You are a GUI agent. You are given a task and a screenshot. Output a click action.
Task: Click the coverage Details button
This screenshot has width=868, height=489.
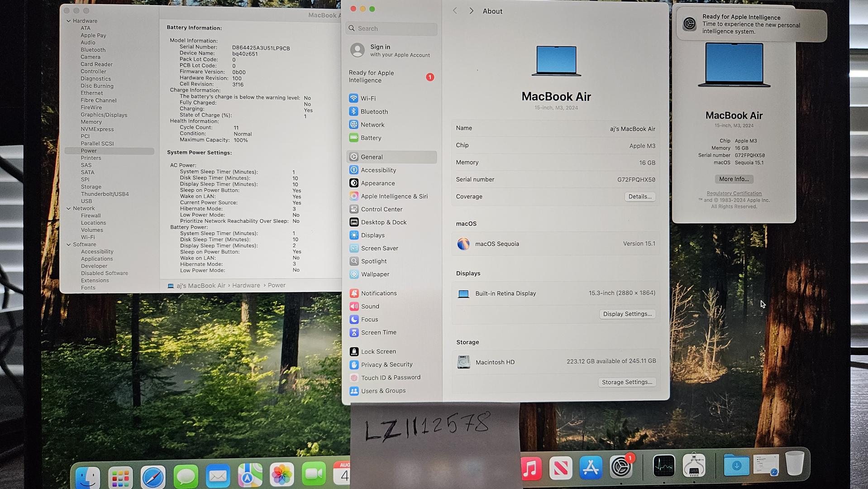(x=640, y=197)
